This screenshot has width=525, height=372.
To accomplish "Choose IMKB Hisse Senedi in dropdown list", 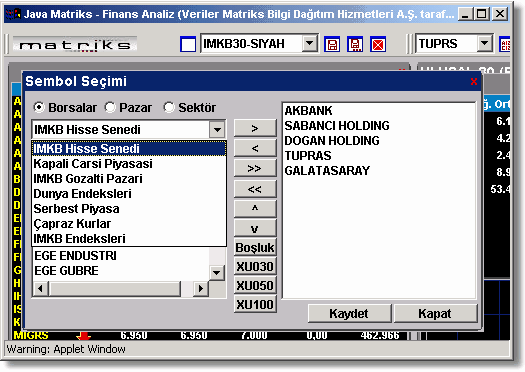I will pyautogui.click(x=129, y=148).
